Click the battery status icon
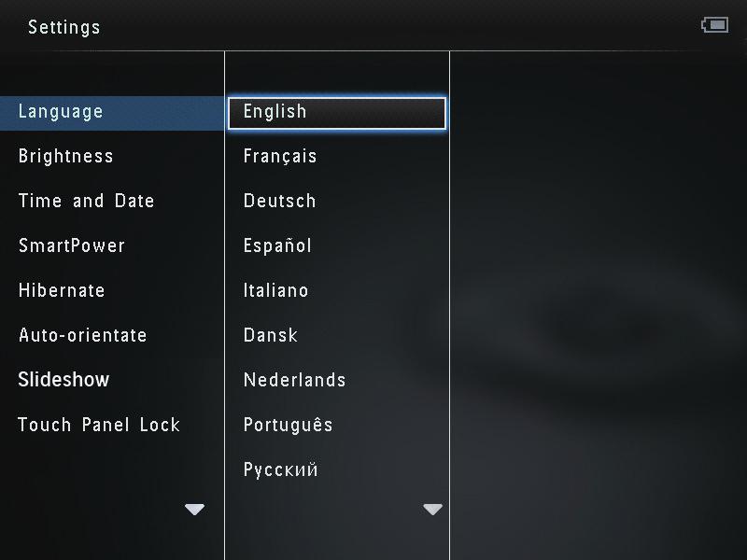 click(714, 25)
